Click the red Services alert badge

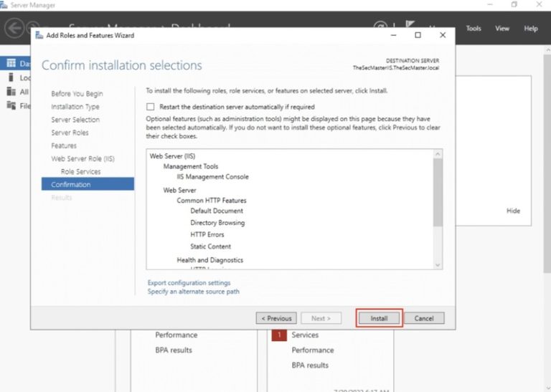click(x=279, y=335)
